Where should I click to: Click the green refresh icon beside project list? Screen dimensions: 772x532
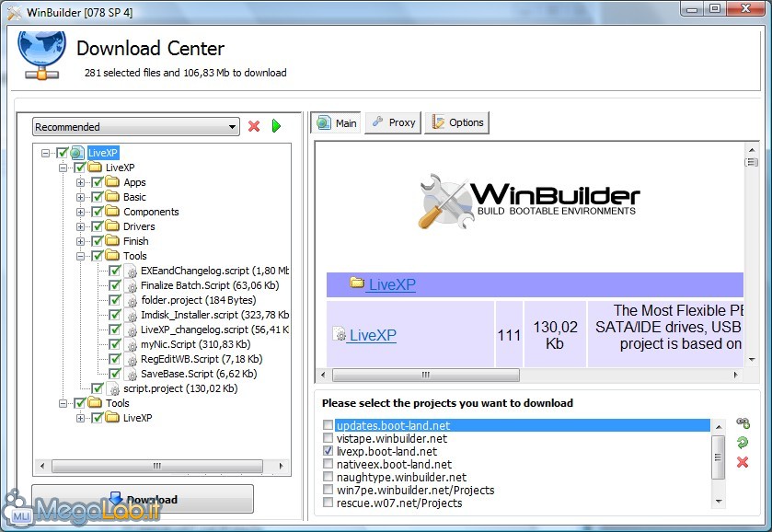743,443
